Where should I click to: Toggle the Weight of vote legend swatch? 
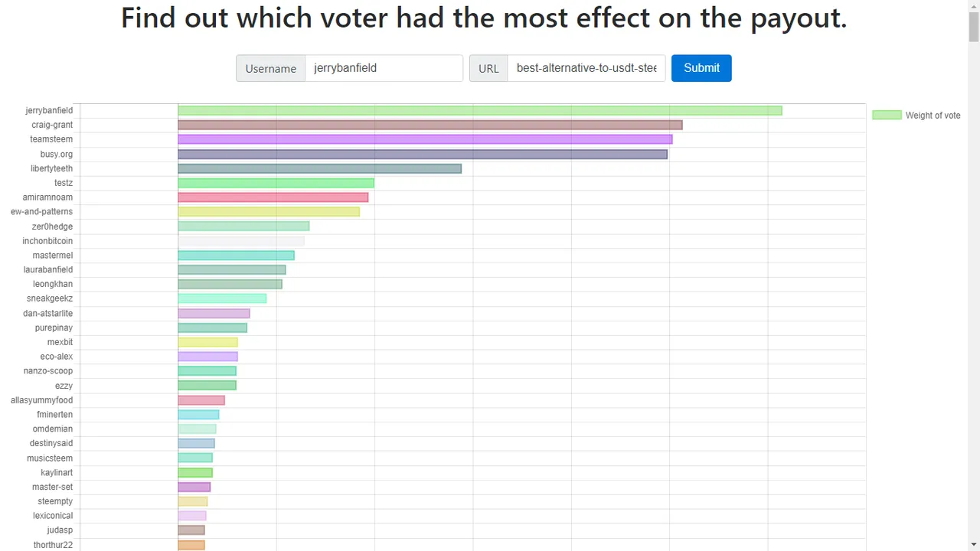click(x=887, y=115)
